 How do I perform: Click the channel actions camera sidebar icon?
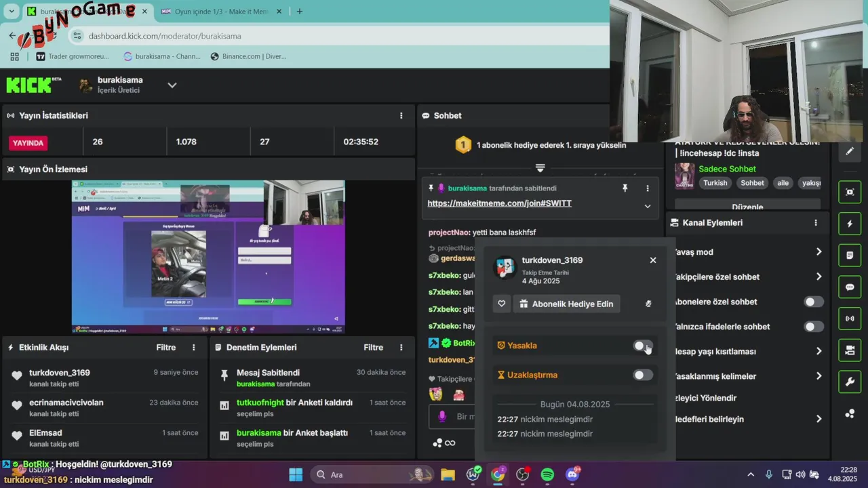pyautogui.click(x=850, y=350)
